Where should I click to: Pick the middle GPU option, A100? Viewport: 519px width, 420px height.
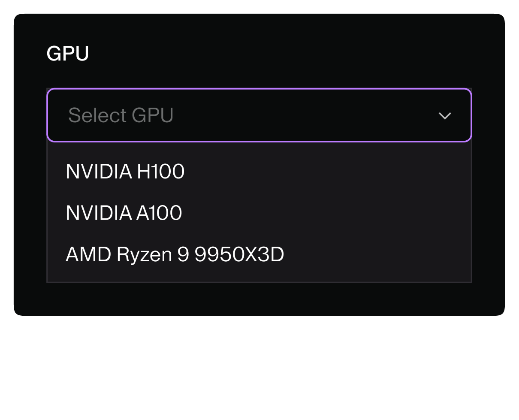(x=124, y=213)
